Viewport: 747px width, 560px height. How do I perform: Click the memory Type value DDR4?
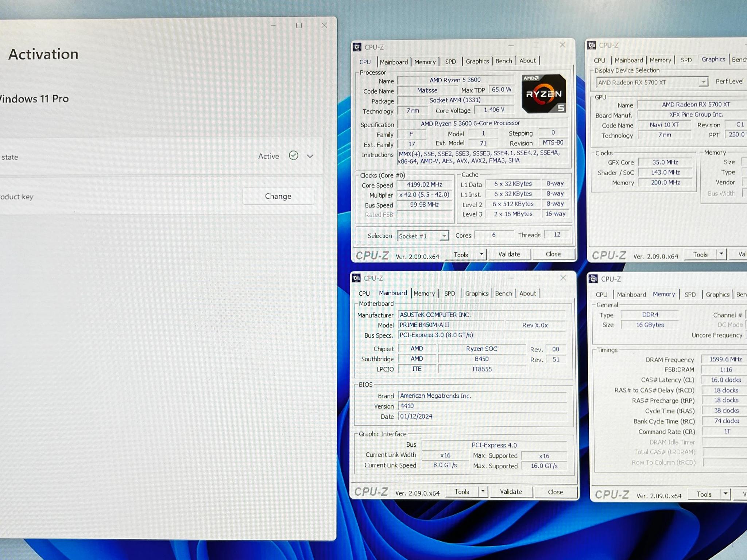[x=650, y=315]
